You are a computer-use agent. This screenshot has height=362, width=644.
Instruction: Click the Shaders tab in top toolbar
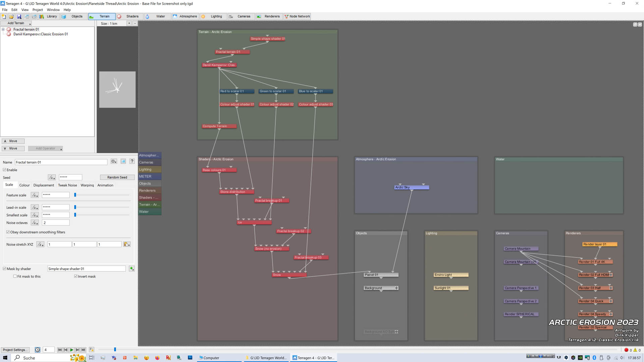(x=132, y=16)
